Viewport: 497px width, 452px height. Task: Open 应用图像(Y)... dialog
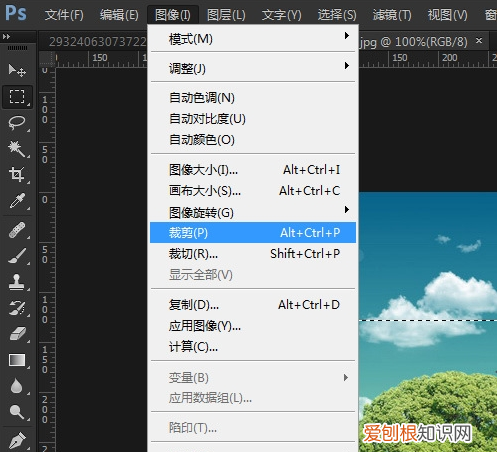[x=253, y=326]
